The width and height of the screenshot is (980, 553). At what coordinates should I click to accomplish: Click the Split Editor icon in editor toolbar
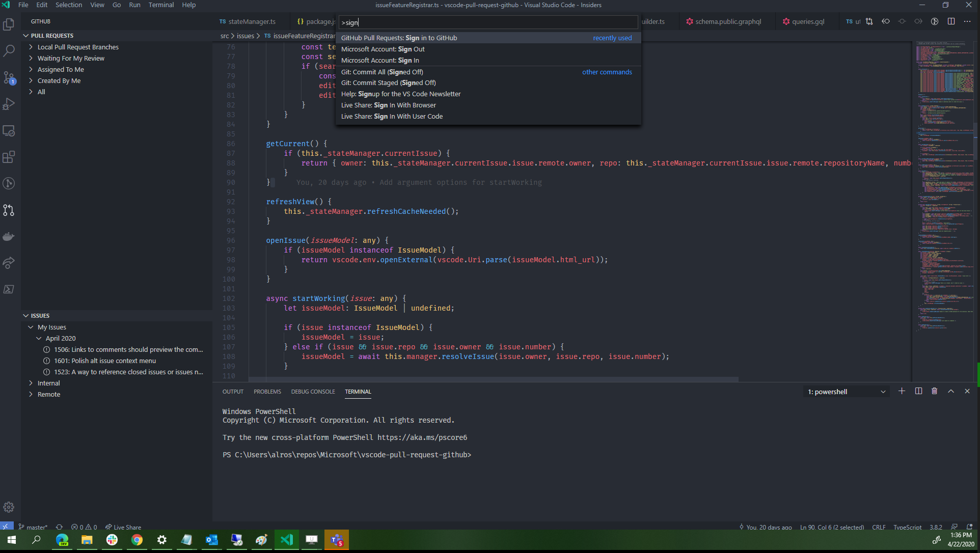coord(951,21)
